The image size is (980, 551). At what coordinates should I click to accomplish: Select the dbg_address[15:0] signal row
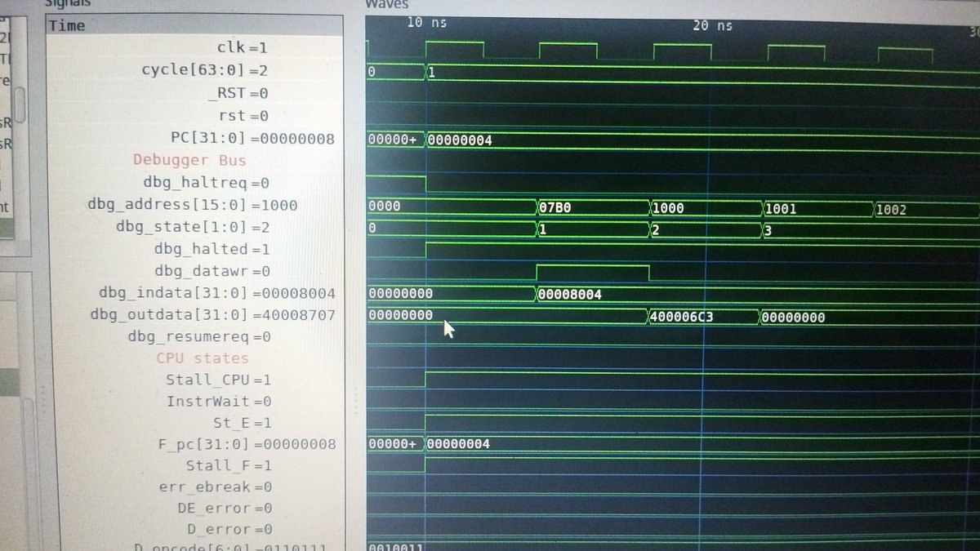click(193, 205)
